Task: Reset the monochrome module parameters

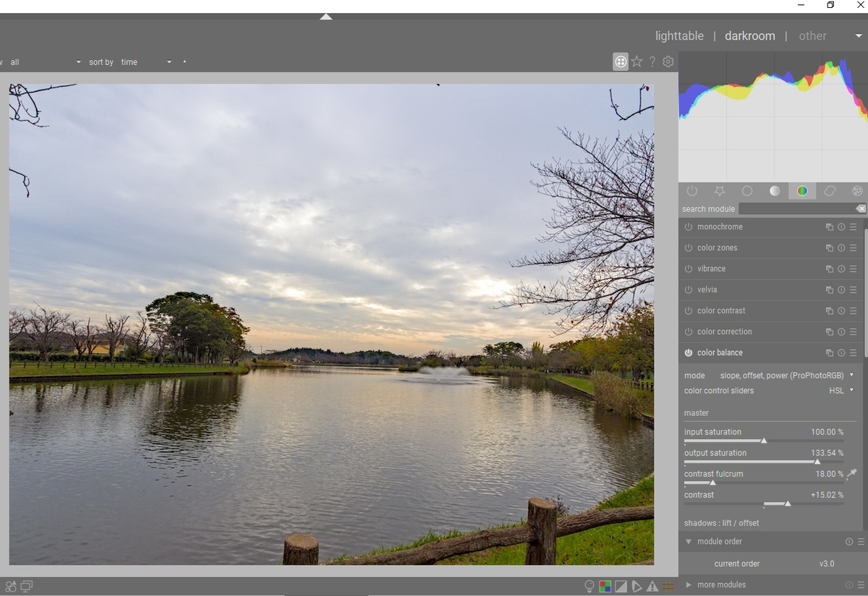Action: [841, 227]
